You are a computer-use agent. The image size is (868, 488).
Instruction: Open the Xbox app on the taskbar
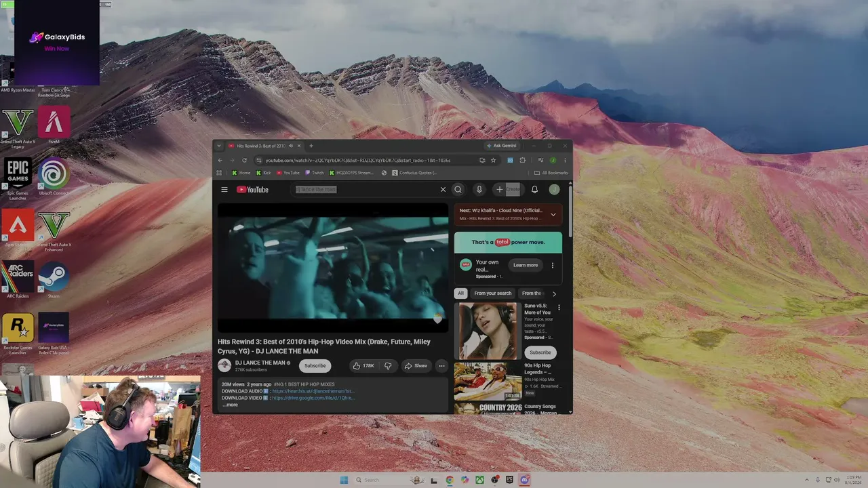[x=479, y=480]
